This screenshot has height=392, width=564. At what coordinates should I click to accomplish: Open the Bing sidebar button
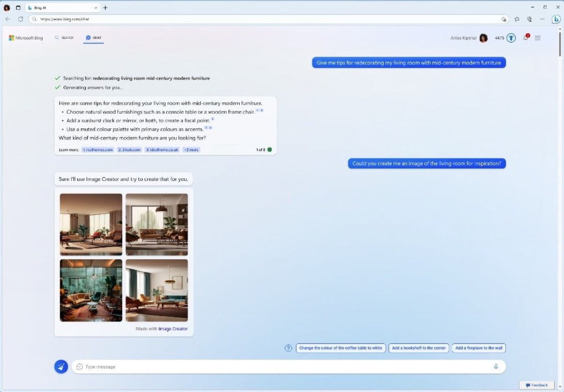pyautogui.click(x=556, y=19)
